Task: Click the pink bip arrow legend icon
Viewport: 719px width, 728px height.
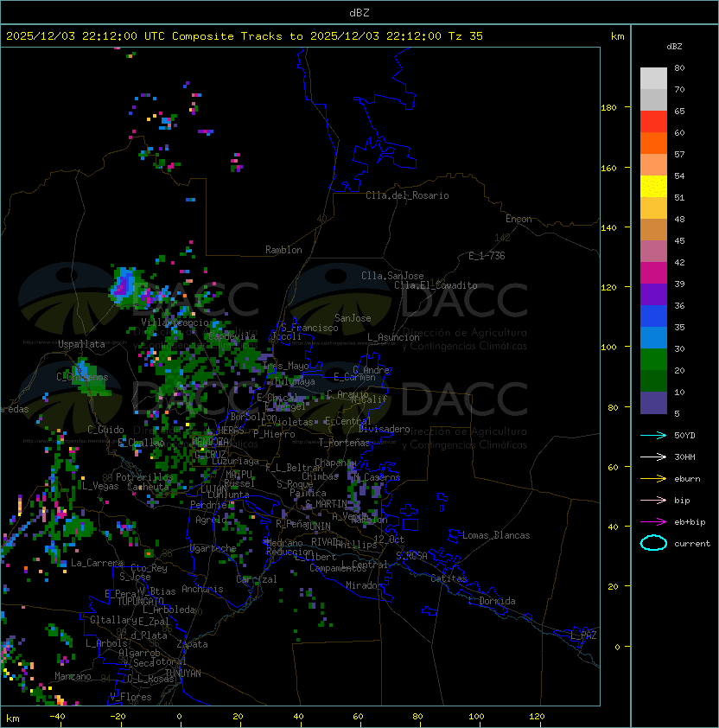Action: (653, 500)
